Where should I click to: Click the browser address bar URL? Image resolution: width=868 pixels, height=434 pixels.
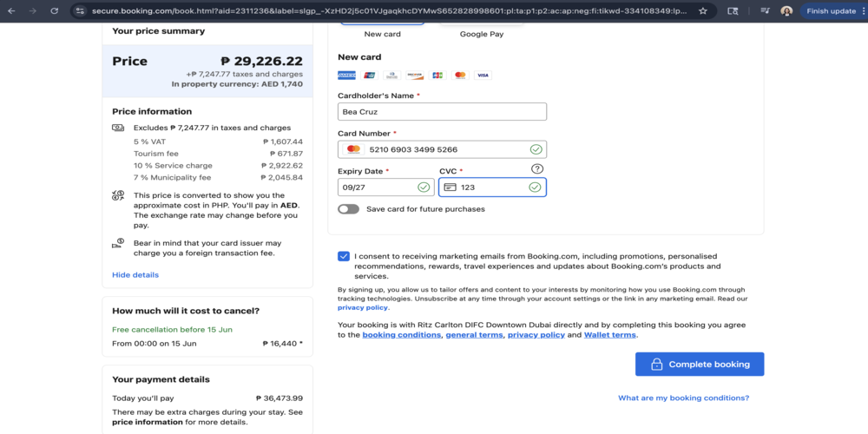pyautogui.click(x=389, y=11)
